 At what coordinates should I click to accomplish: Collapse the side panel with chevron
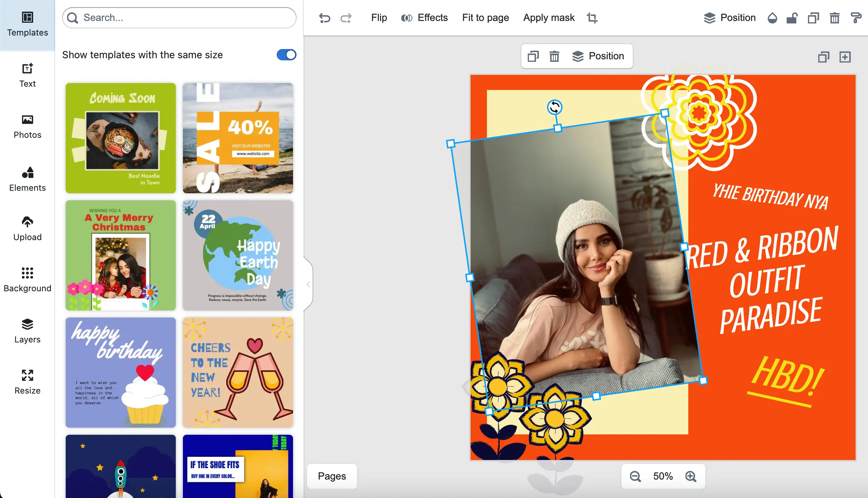308,285
